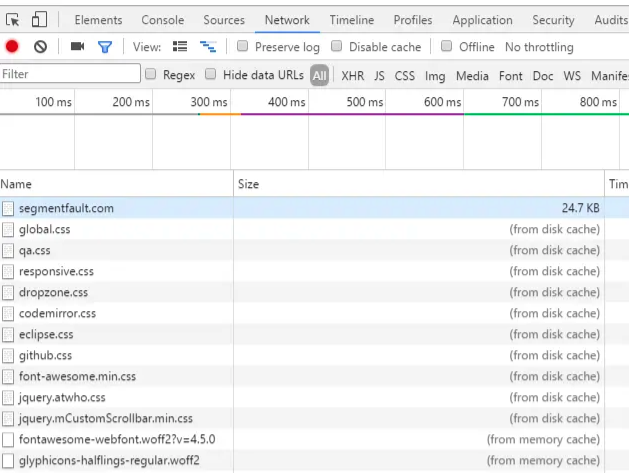Enable the Regex filter checkbox
629x473 pixels.
[151, 74]
